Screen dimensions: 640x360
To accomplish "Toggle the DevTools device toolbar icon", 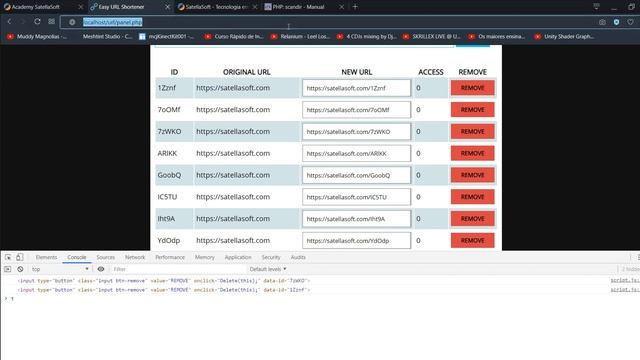I will point(19,257).
